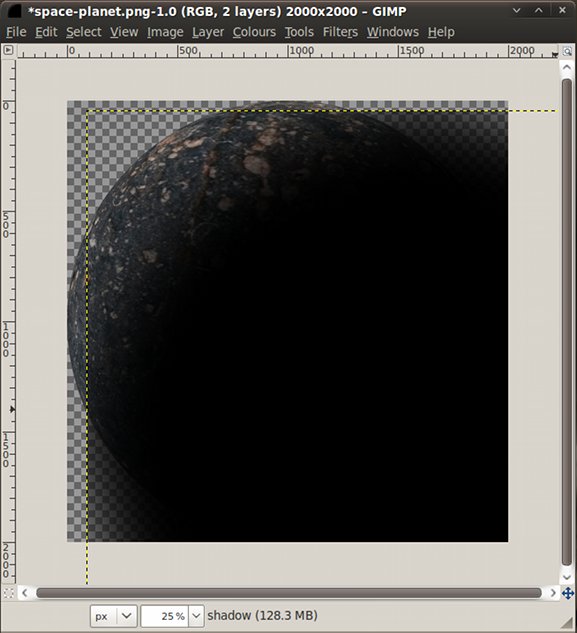Click the horizontal scrollbar left arrow
This screenshot has width=577, height=633.
[25, 593]
